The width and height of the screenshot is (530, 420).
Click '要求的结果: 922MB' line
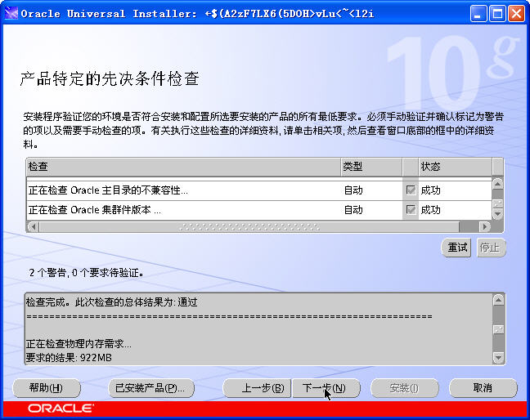[69, 357]
